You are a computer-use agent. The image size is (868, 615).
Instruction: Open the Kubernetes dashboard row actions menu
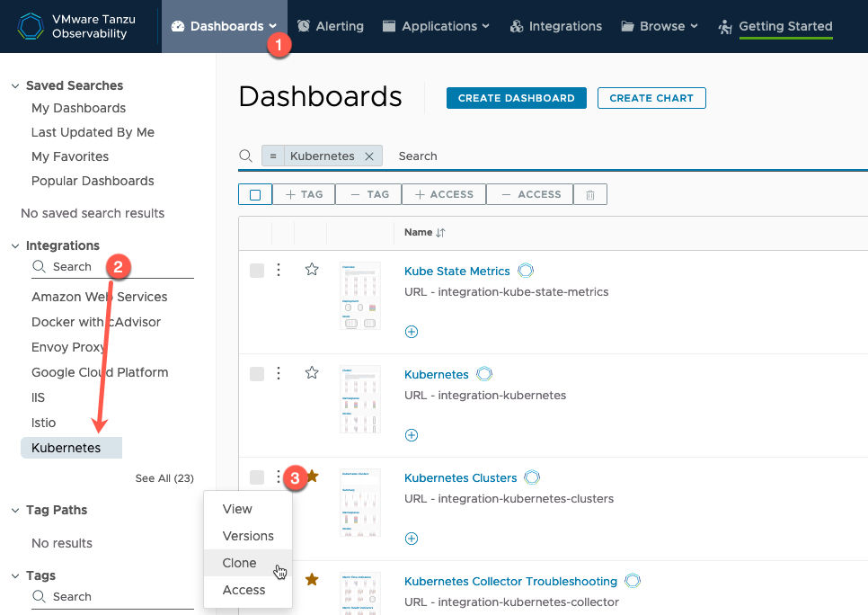279,373
